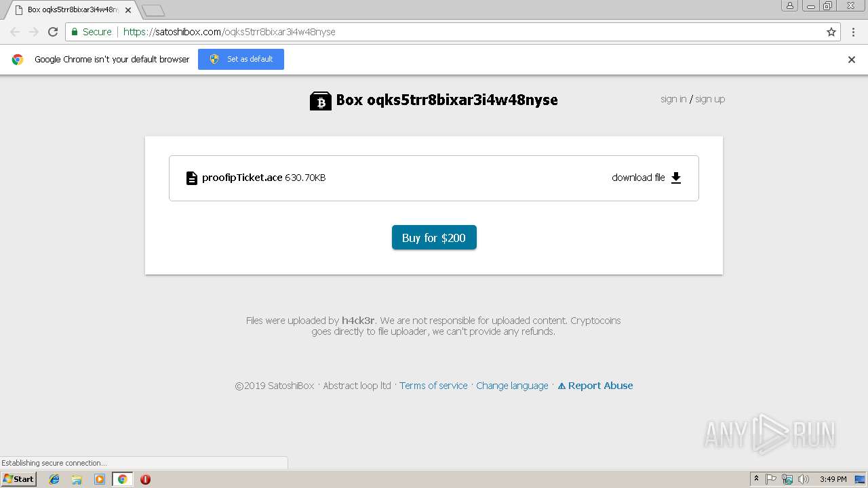Image resolution: width=868 pixels, height=488 pixels.
Task: Close the Box oqks5trr8bixar tab
Action: click(128, 10)
